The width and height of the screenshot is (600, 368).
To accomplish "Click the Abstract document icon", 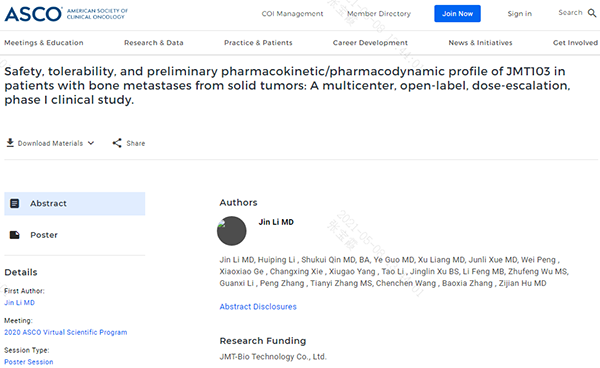I will (15, 203).
